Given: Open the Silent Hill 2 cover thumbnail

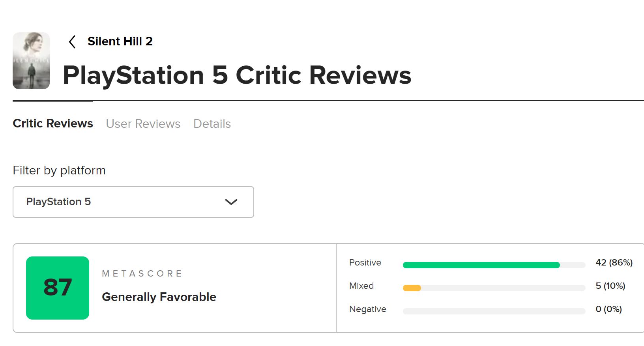Looking at the screenshot, I should [x=31, y=61].
